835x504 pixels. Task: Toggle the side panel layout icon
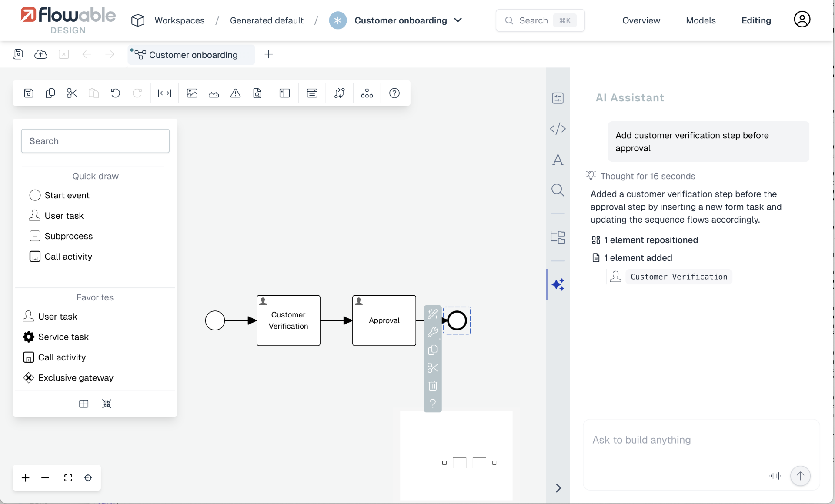pos(284,93)
